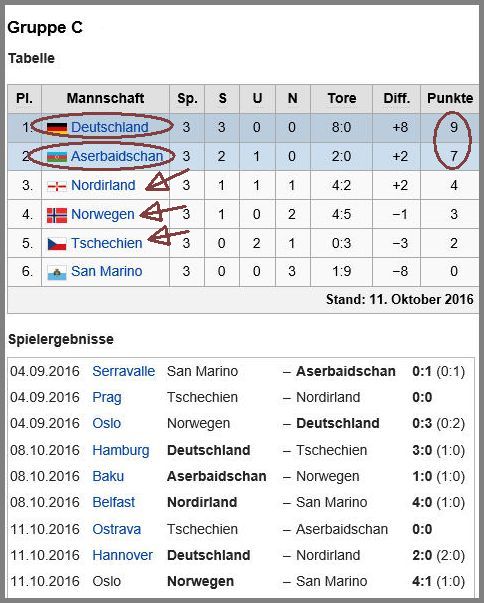Open the Norwegen team page link
484x603 pixels.
pos(103,214)
